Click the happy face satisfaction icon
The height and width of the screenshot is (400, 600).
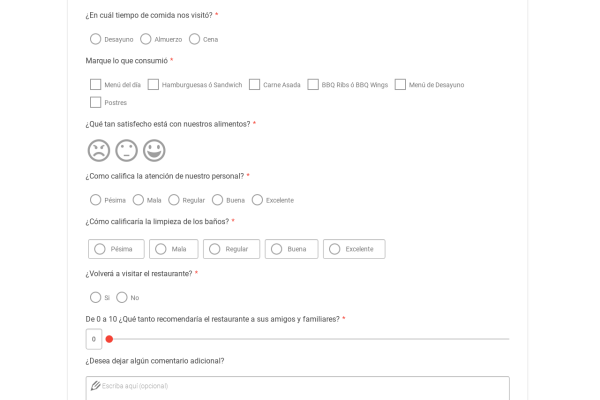point(154,150)
